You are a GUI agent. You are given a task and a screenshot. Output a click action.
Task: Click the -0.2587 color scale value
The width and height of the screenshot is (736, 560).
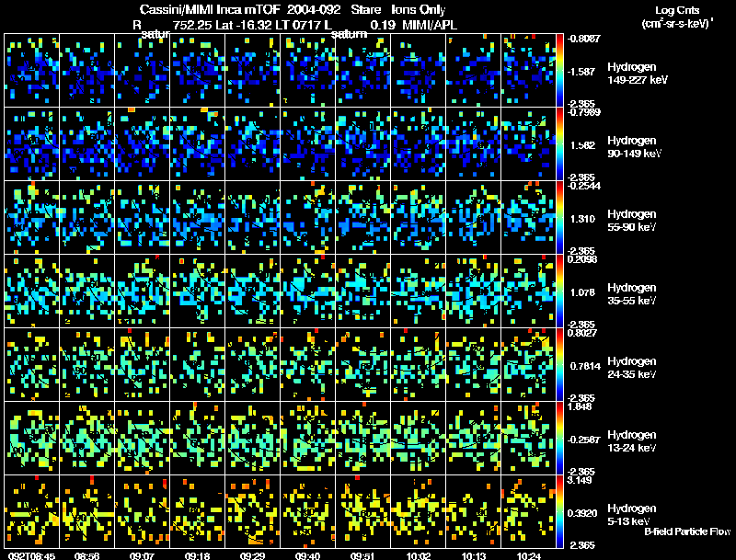coord(583,440)
